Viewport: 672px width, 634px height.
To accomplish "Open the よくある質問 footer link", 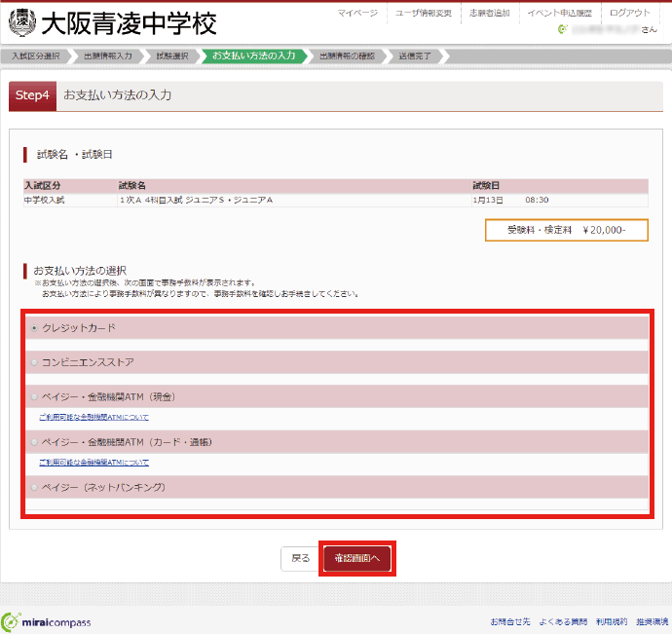I will point(563,621).
